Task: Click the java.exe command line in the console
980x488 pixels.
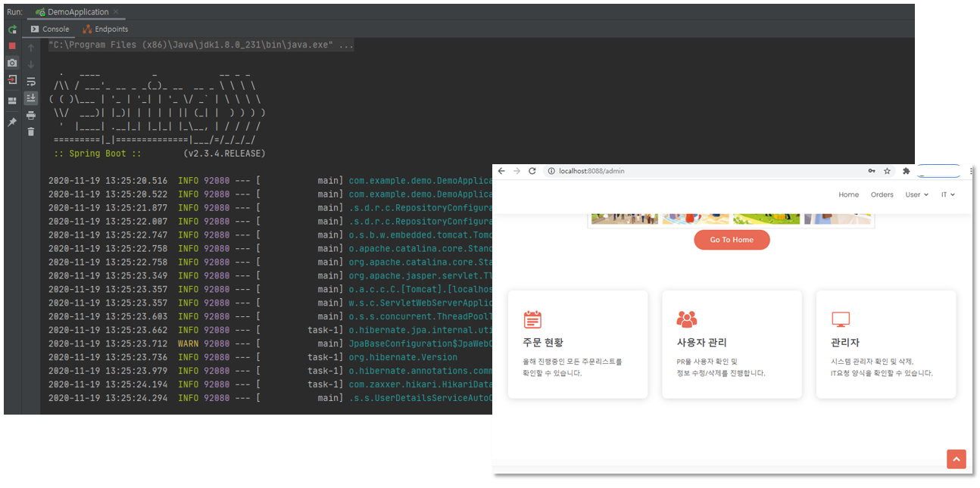Action: pos(201,45)
